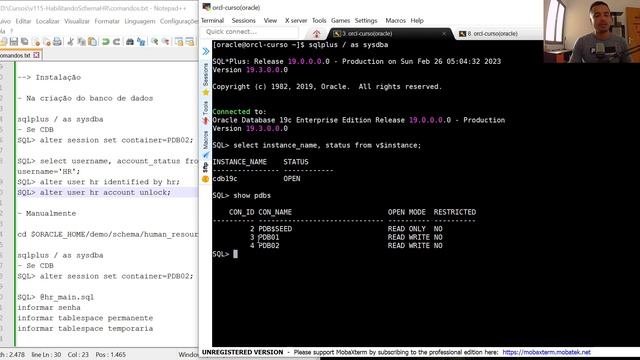Open the X server menu
The width and height of the screenshot is (640, 360).
coord(296,20)
